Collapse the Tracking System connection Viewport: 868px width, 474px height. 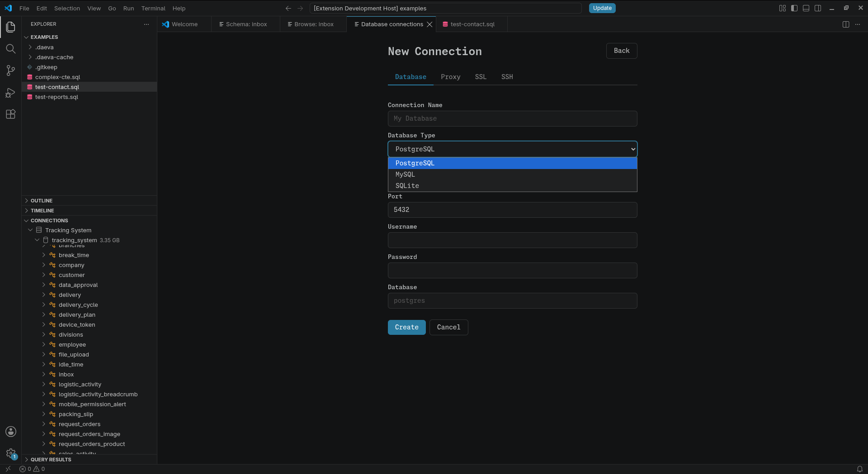click(30, 230)
